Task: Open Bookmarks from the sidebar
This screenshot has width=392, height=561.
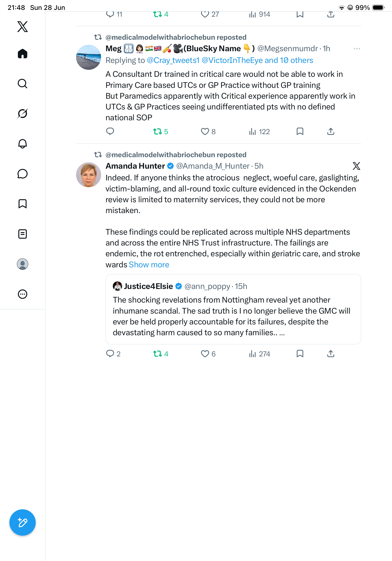Action: click(23, 204)
